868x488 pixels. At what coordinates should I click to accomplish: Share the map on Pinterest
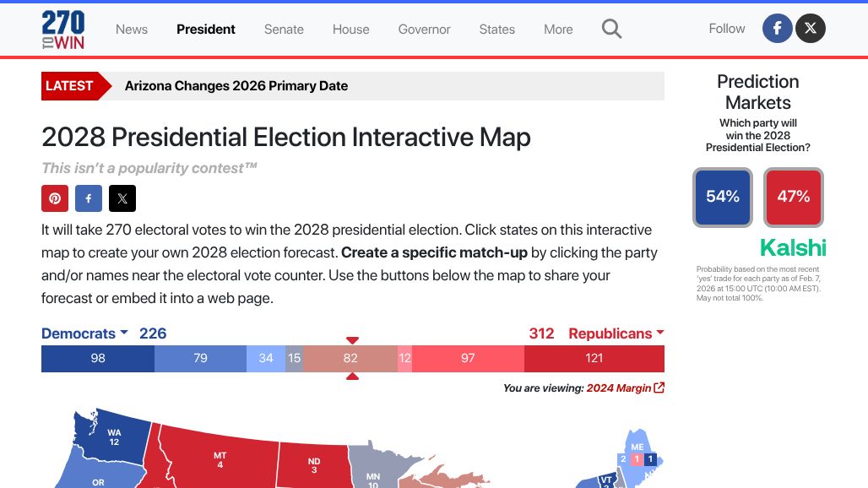point(55,198)
